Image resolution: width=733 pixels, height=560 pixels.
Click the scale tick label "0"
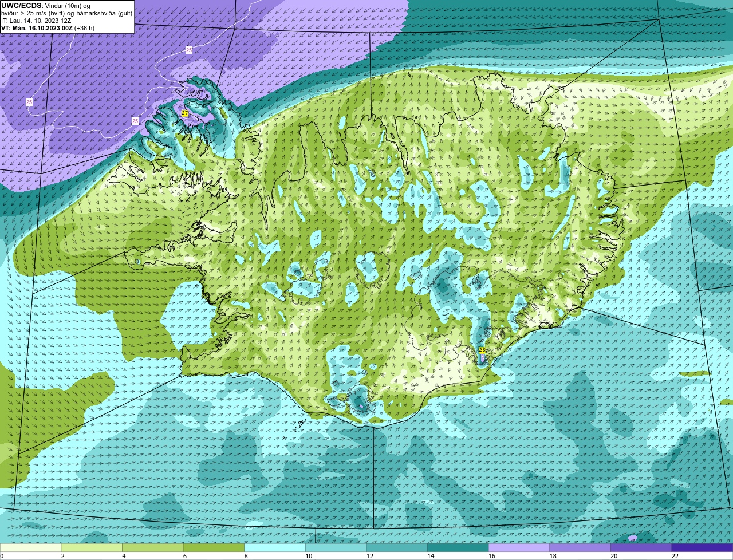2,556
